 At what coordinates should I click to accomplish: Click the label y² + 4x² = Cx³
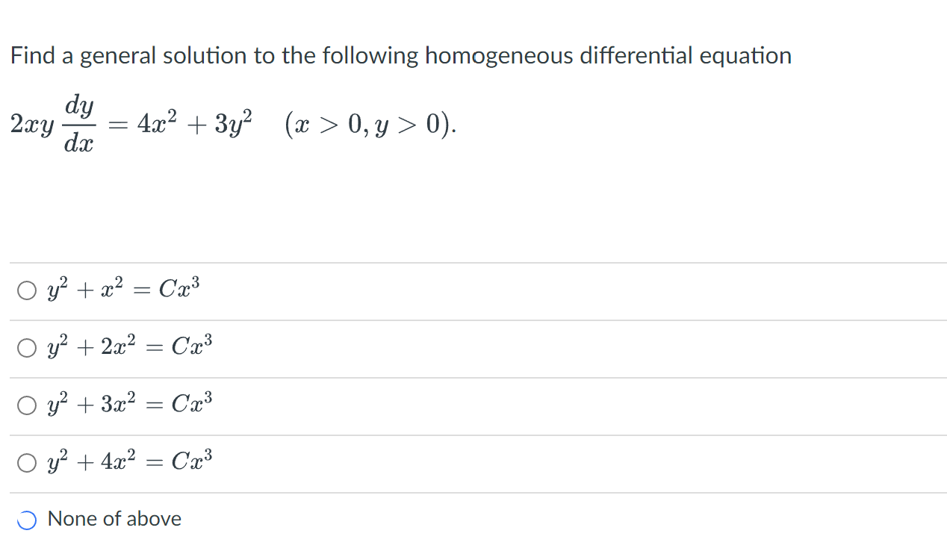pyautogui.click(x=130, y=463)
